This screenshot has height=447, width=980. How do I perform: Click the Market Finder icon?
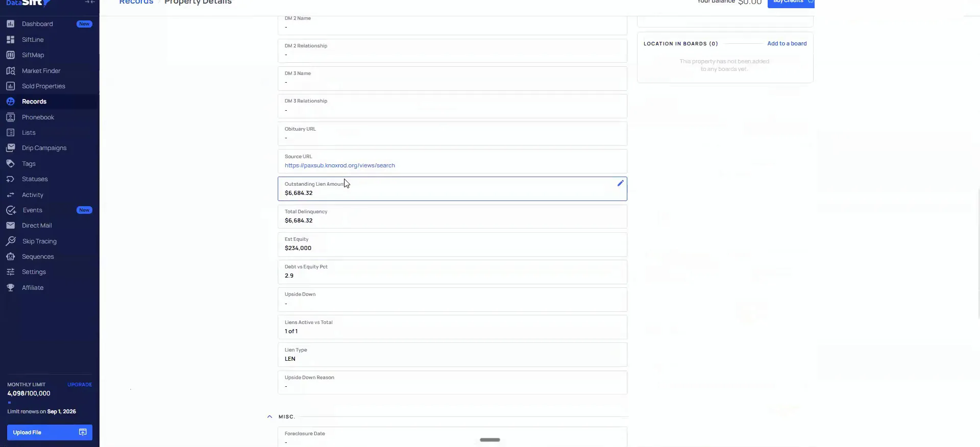tap(10, 71)
